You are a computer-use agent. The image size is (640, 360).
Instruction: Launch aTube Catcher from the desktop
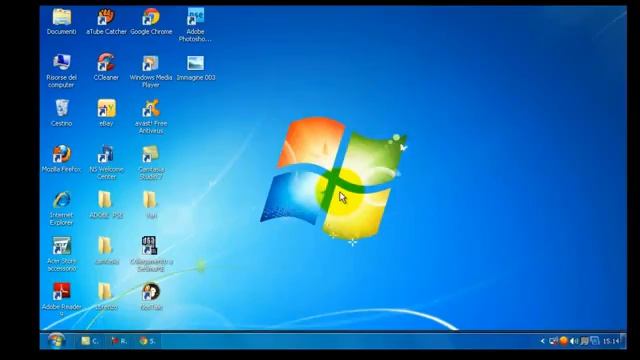point(106,22)
